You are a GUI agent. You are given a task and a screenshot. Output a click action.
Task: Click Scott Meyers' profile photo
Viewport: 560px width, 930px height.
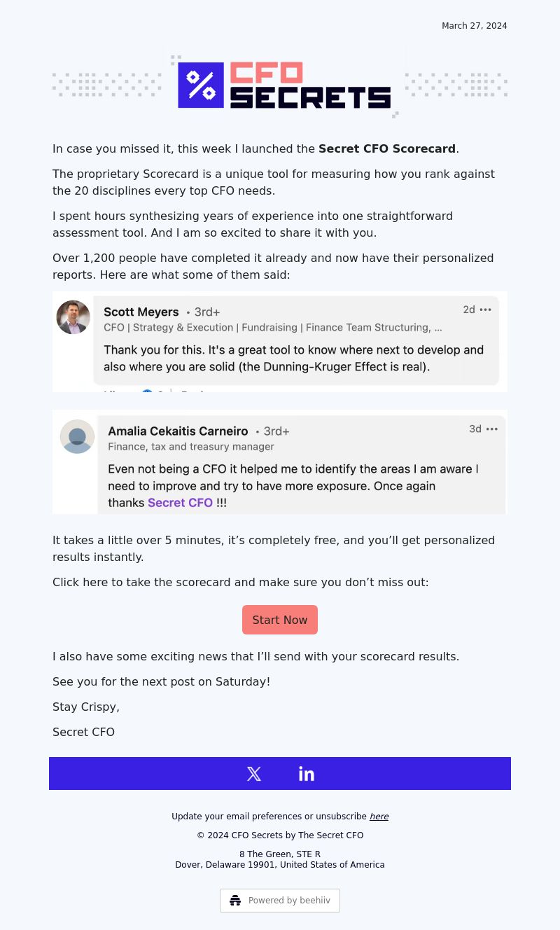pos(73,317)
